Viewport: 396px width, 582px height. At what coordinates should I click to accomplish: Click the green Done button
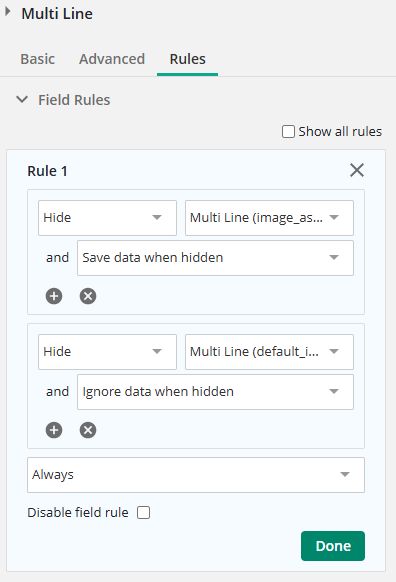[x=333, y=546]
